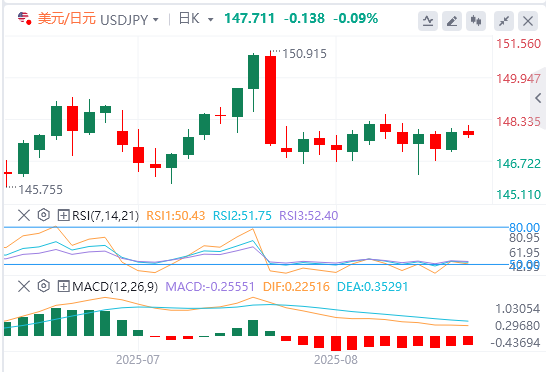Select the pencil drawing tool icon
546x372 pixels.
pyautogui.click(x=452, y=21)
